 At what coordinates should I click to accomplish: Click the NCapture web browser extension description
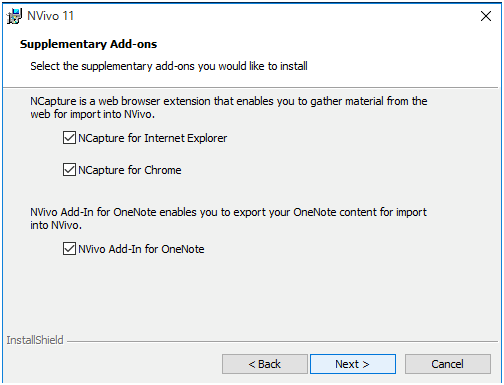[x=229, y=107]
